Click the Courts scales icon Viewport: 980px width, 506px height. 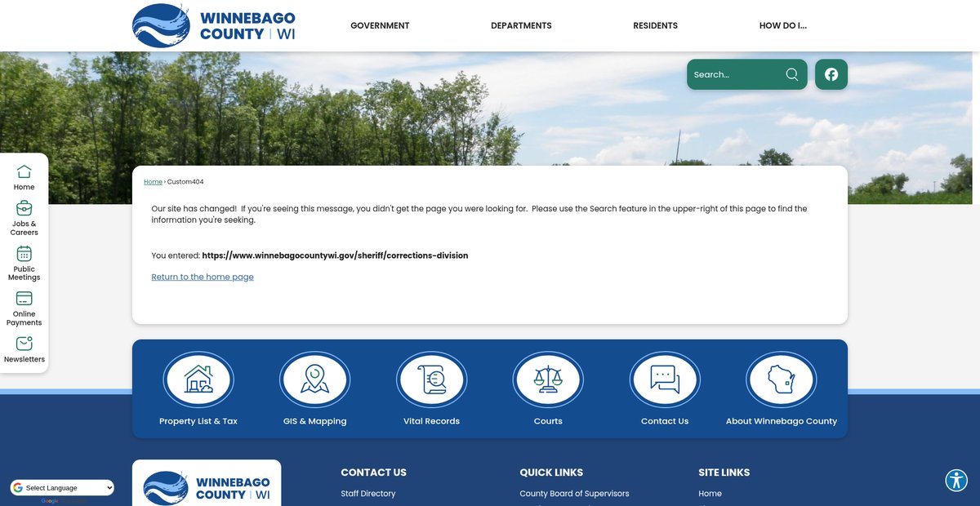(548, 379)
